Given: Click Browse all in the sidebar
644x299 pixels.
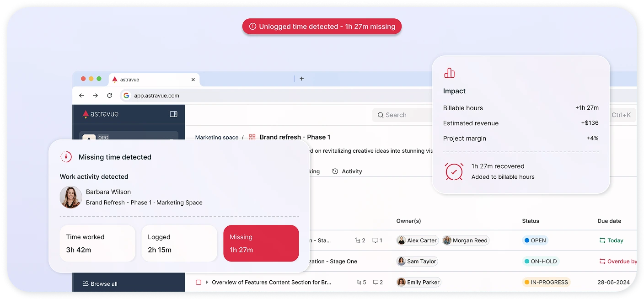Looking at the screenshot, I should [100, 283].
